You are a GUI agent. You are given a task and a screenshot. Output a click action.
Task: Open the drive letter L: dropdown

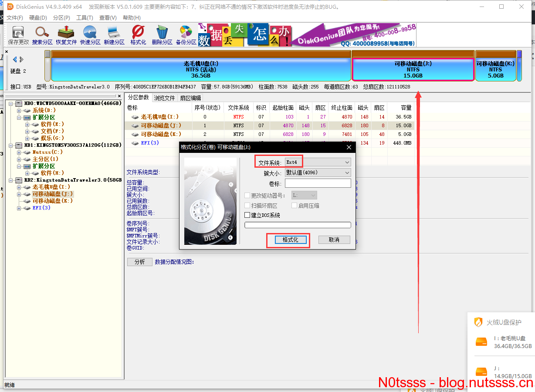tap(304, 196)
